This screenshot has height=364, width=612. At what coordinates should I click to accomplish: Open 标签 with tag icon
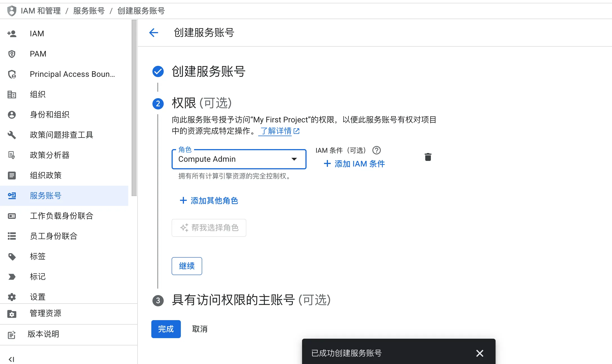tap(37, 256)
